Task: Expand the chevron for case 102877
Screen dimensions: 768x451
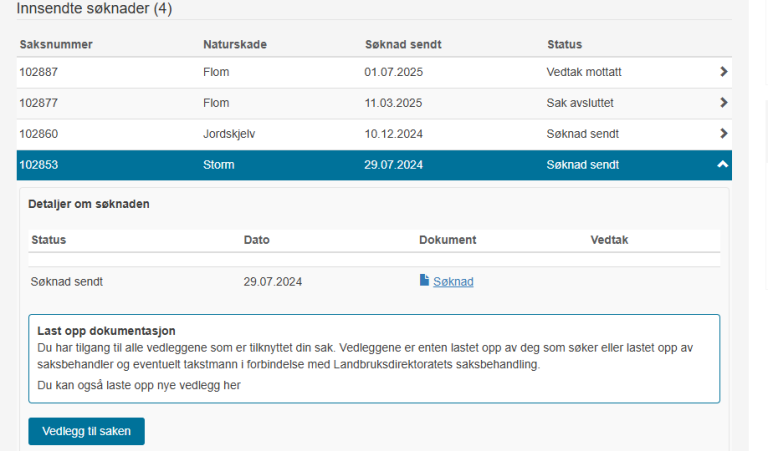Action: [x=723, y=103]
